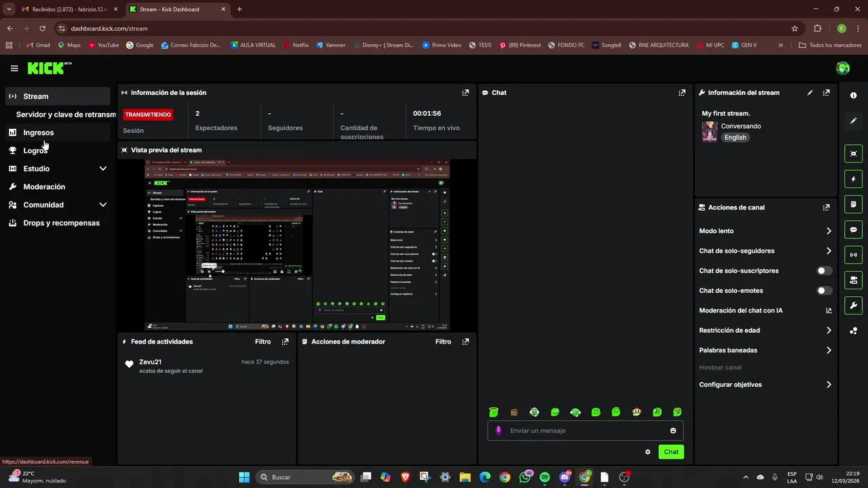This screenshot has height=488, width=868.
Task: Reload the page with browser refresh button
Action: tap(42, 28)
